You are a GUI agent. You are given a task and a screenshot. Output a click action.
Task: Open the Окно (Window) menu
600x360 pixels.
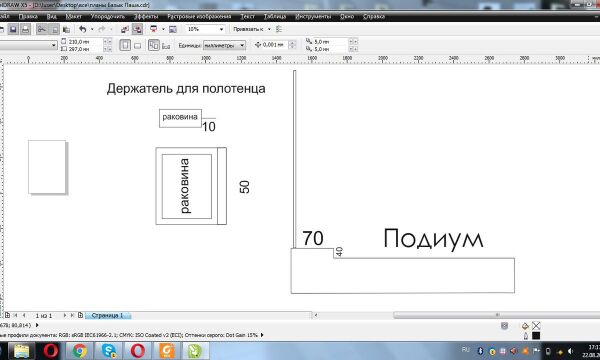[347, 16]
